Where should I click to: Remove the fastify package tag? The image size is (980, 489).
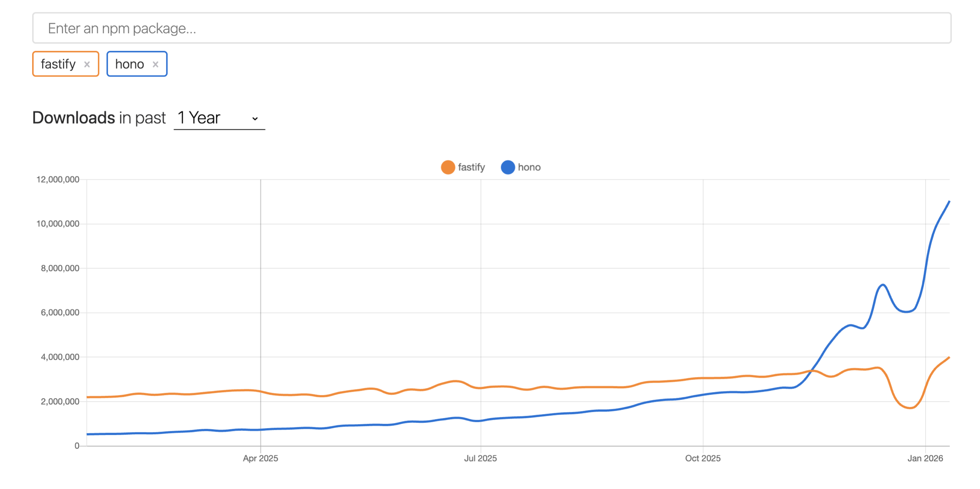(87, 64)
